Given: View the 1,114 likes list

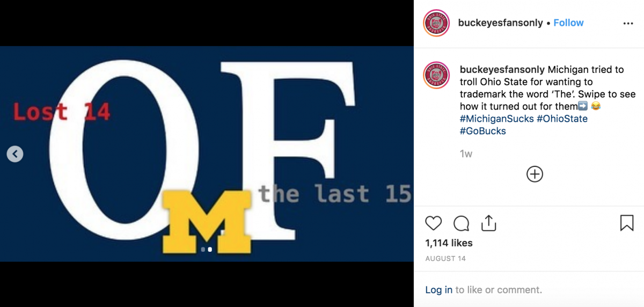Looking at the screenshot, I should [449, 243].
